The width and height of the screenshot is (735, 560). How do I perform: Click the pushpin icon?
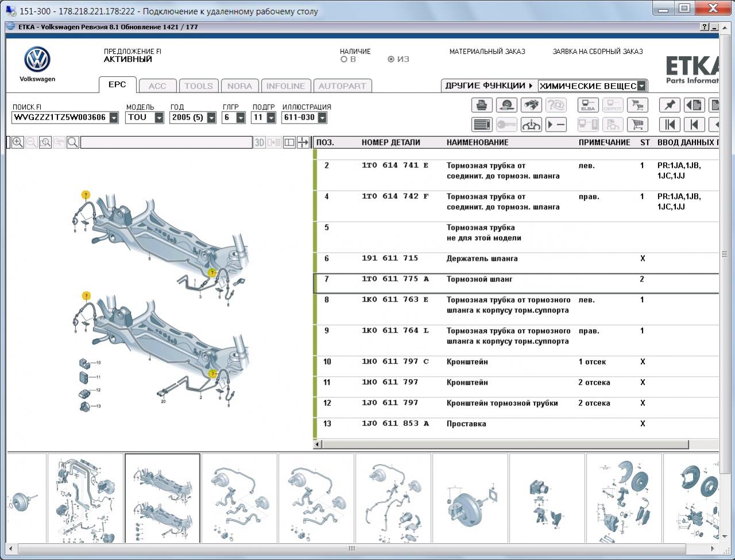tap(669, 105)
